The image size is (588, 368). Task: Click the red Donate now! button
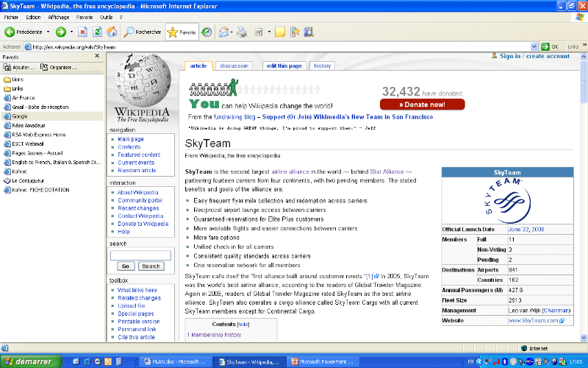[x=422, y=105]
